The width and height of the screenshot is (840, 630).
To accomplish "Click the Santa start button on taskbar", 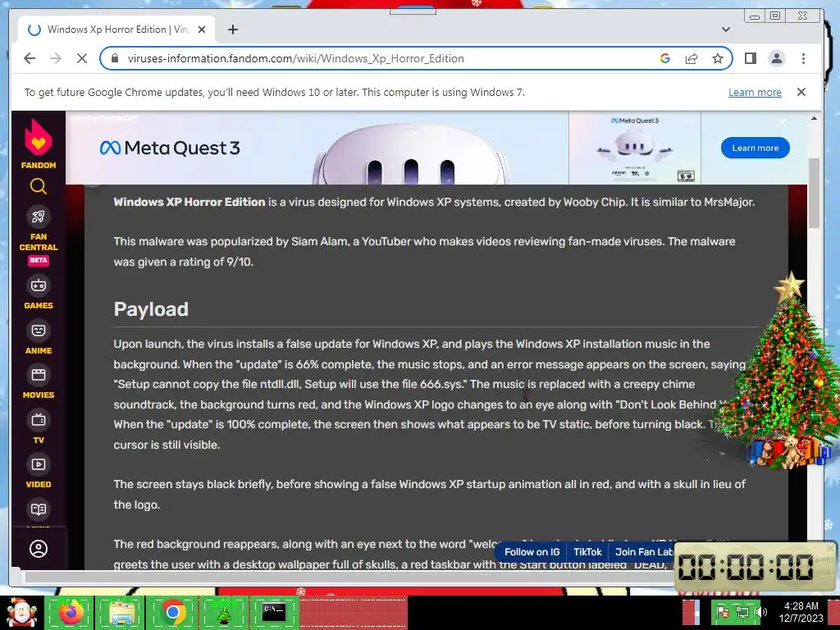I will 22,612.
